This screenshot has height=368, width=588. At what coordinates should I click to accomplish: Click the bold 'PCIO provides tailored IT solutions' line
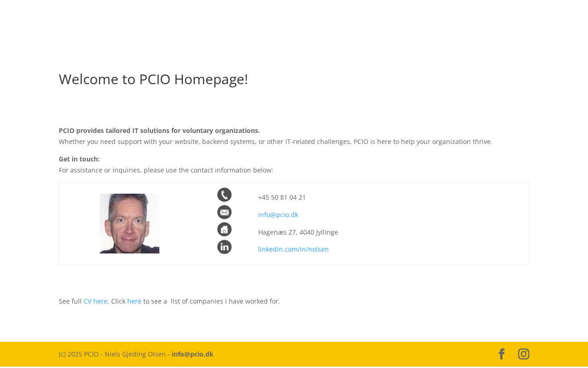tap(159, 131)
